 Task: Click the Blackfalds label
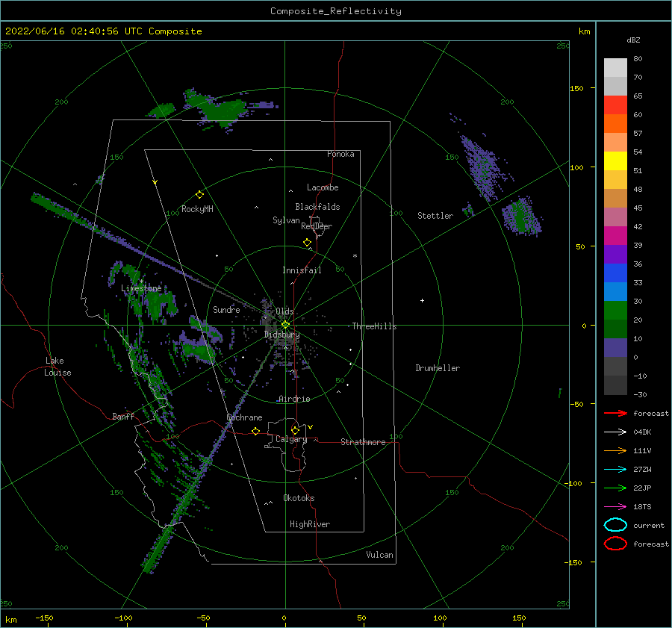317,207
